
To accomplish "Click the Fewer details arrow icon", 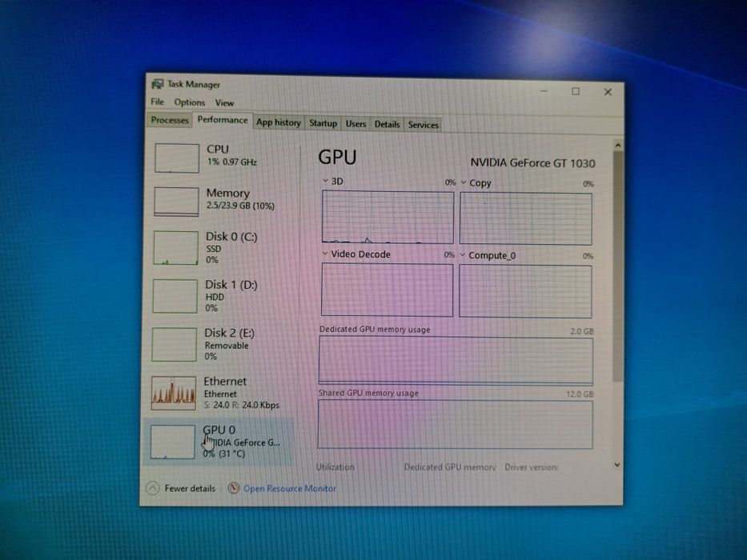I will pos(152,488).
